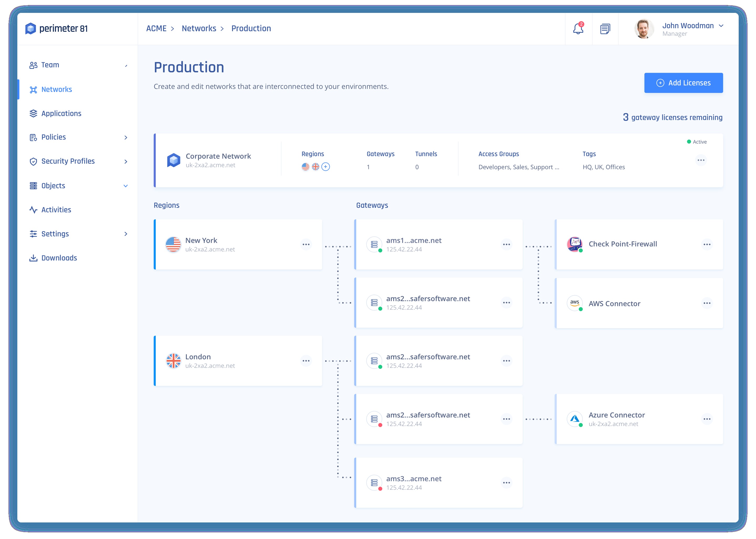Open the notifications bell icon
The image size is (756, 539).
tap(578, 29)
